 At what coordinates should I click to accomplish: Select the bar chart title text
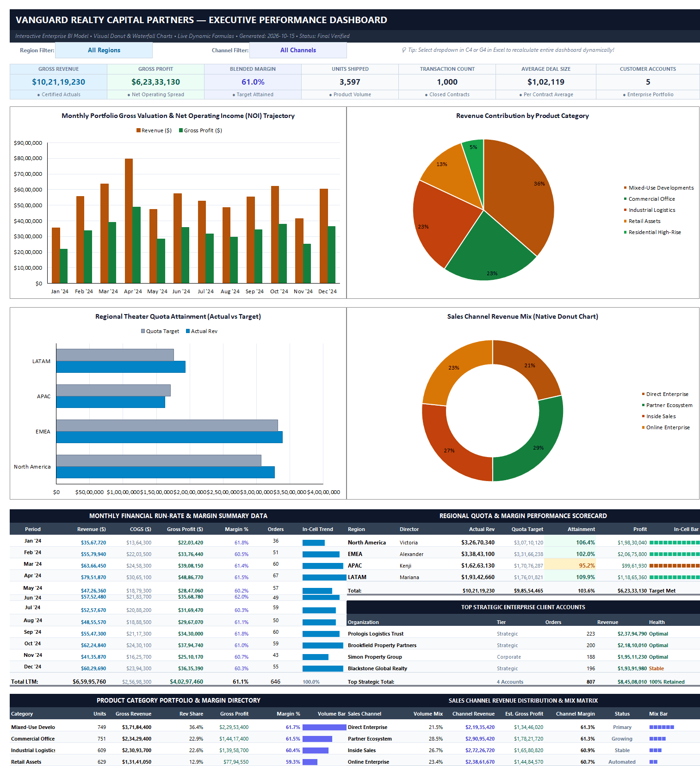pyautogui.click(x=178, y=116)
